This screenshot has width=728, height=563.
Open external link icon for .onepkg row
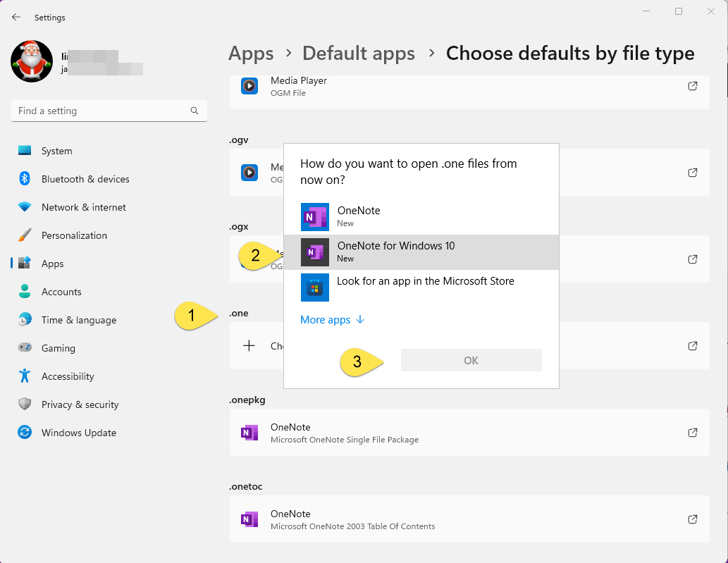click(x=692, y=433)
